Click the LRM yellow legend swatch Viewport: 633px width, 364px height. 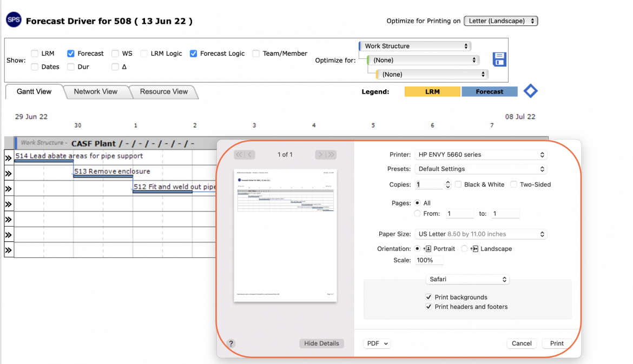pos(432,91)
